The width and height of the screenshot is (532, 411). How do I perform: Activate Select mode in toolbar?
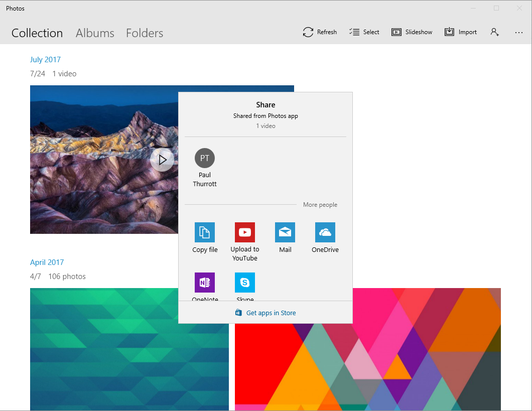coord(364,32)
